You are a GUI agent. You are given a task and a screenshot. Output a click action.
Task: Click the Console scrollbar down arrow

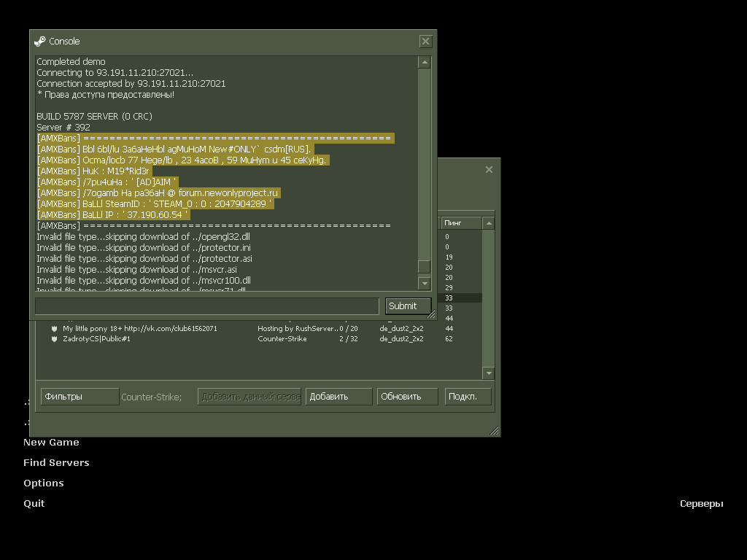point(424,284)
